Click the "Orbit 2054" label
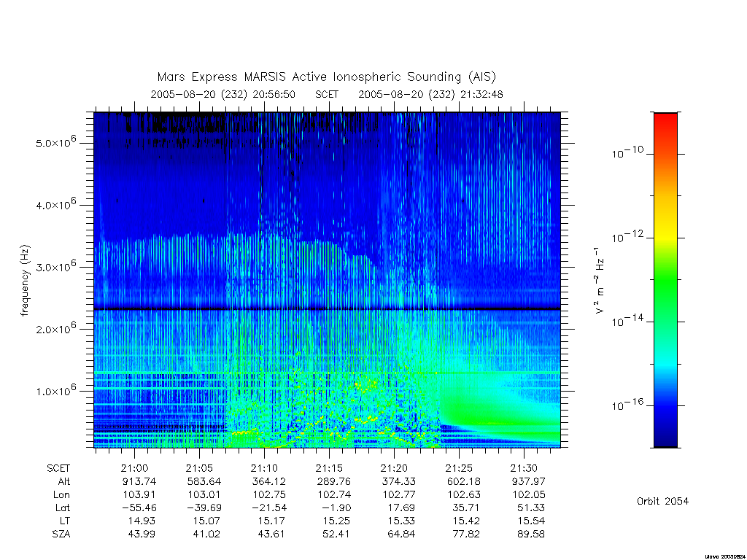 click(662, 501)
